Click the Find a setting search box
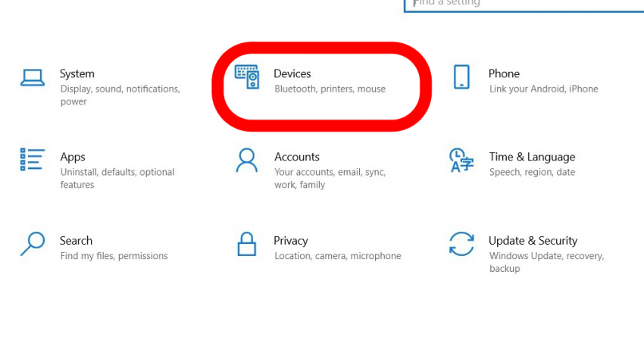 pos(524,5)
